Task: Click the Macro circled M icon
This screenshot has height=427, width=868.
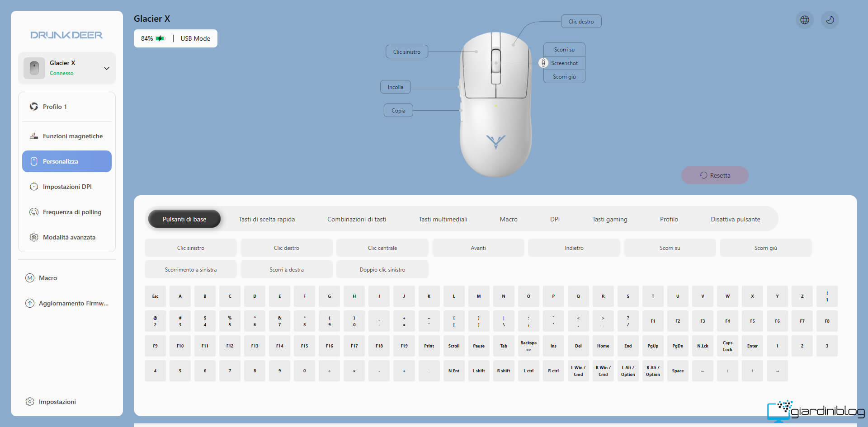Action: pyautogui.click(x=30, y=278)
